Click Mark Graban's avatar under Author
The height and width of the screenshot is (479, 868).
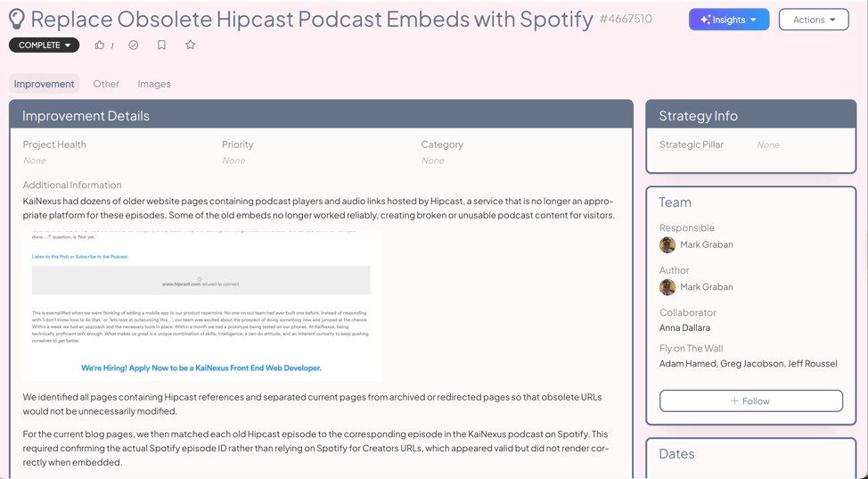click(x=667, y=287)
